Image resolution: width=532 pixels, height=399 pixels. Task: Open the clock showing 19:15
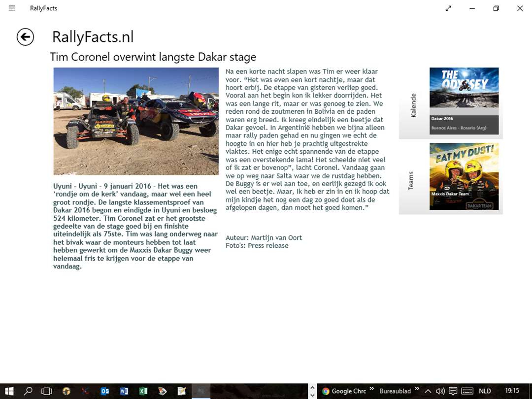(512, 391)
